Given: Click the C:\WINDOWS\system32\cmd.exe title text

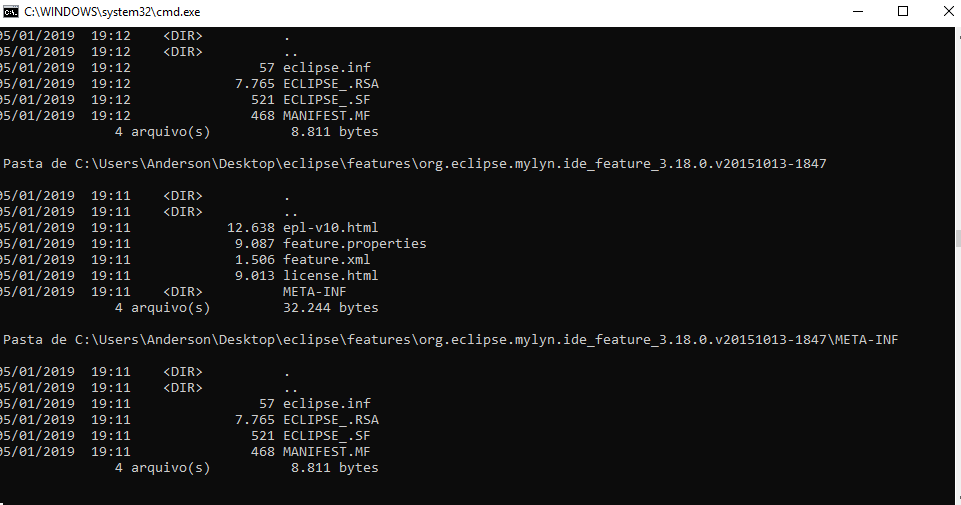Looking at the screenshot, I should click(112, 12).
